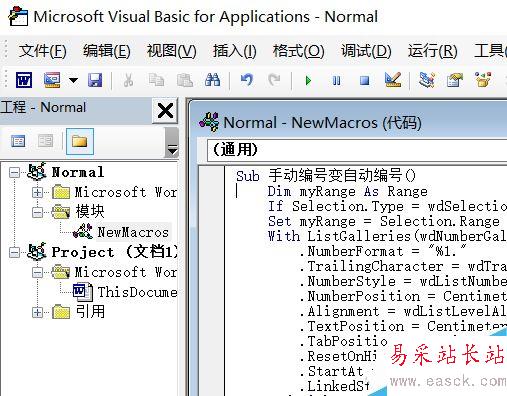
Task: Click the View Microsoft Word toolbar icon
Action: click(24, 80)
